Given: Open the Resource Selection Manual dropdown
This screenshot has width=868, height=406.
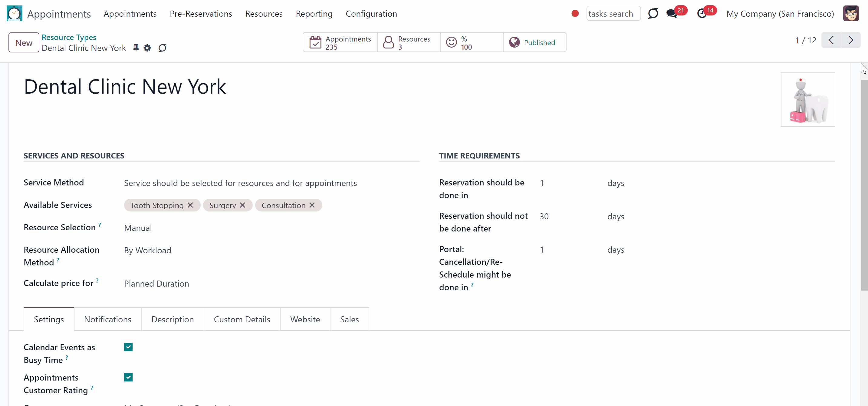Looking at the screenshot, I should (271, 228).
